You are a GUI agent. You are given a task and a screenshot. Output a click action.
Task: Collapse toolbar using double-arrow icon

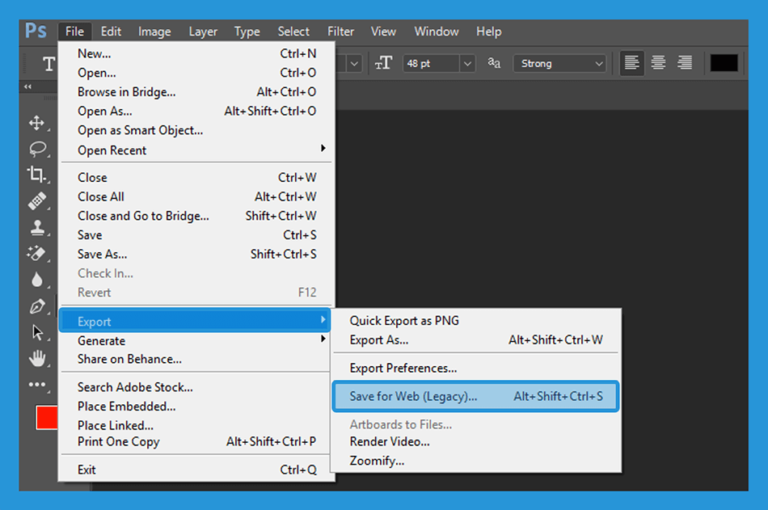click(28, 87)
